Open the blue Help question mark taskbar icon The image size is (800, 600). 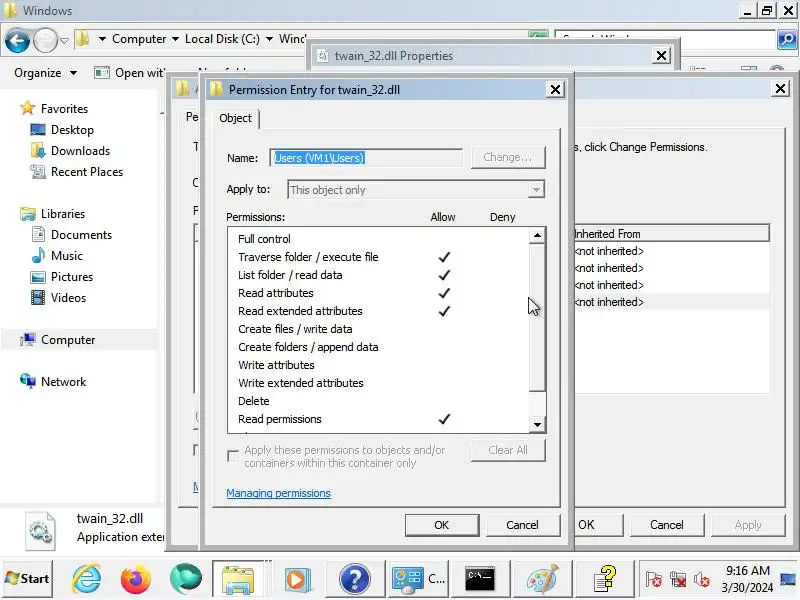[x=354, y=579]
